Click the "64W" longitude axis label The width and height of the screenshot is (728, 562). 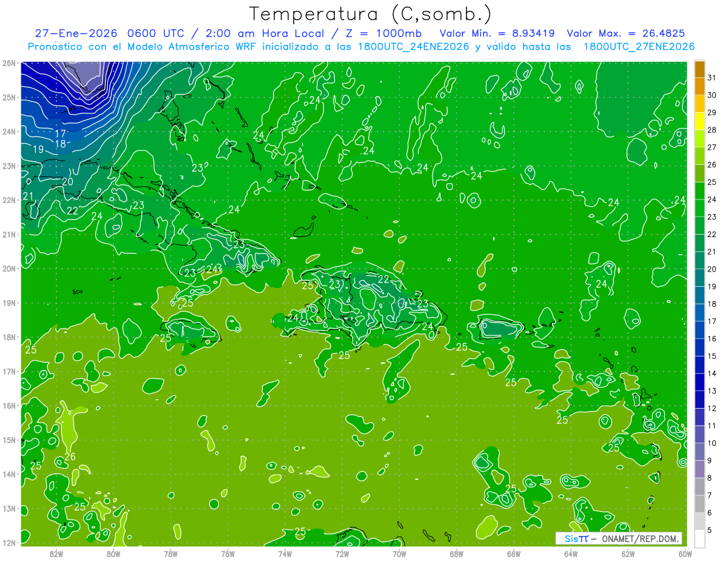(570, 554)
